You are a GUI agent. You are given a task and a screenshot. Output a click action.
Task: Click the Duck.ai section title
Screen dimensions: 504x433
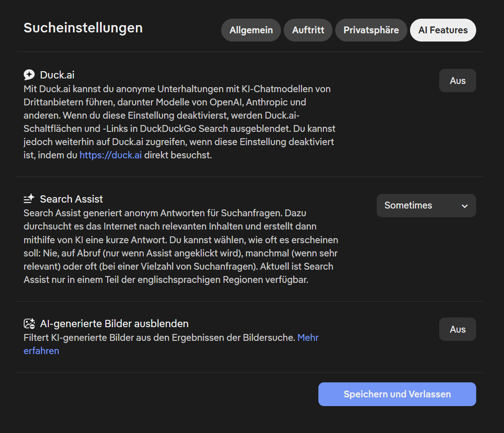point(57,75)
